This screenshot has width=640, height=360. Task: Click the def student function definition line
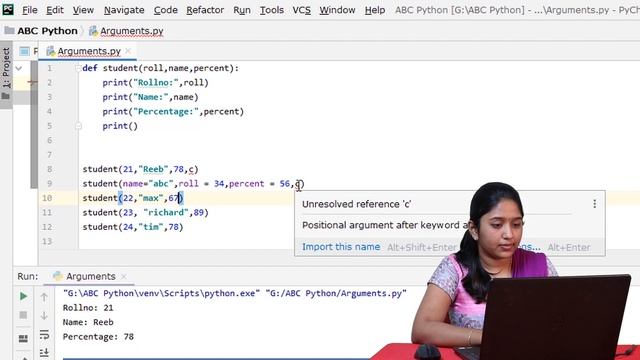(160, 68)
